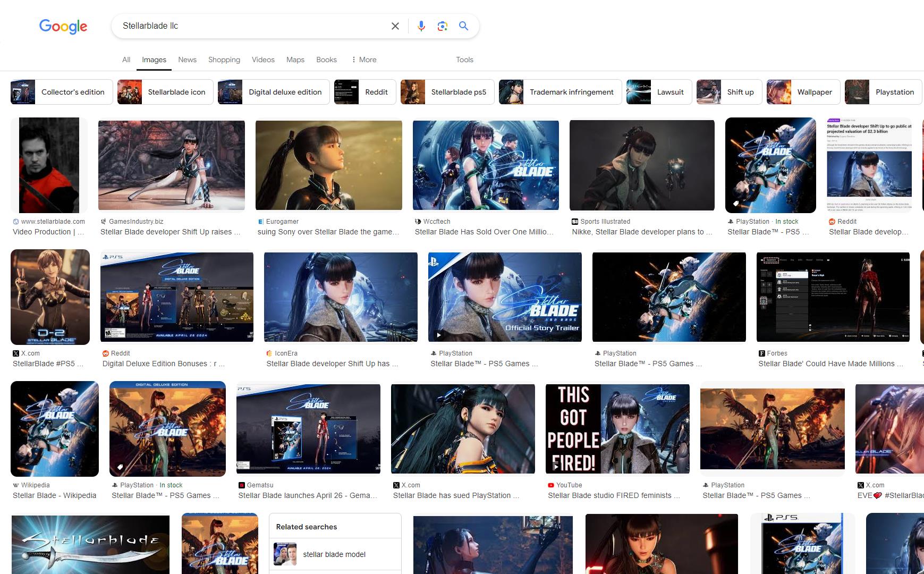Image resolution: width=924 pixels, height=574 pixels.
Task: Click the three-dot More menu
Action: click(x=364, y=60)
